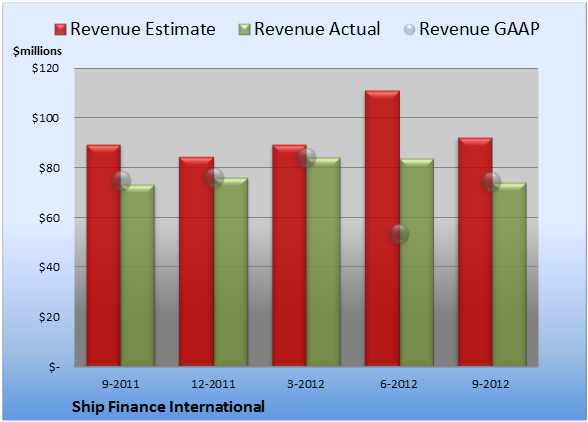Click the 'Ship Finance International' chart title
This screenshot has width=588, height=422.
tap(168, 407)
